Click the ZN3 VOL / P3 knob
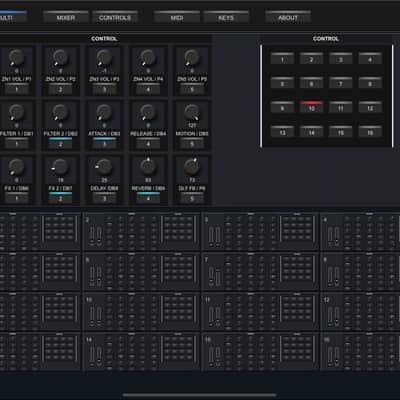Image resolution: width=400 pixels, height=400 pixels. coord(104,57)
